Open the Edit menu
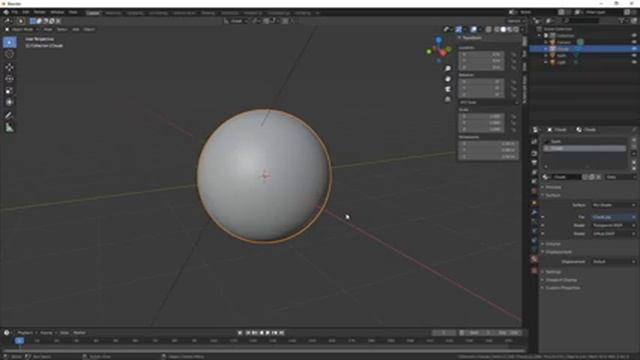 (26, 12)
